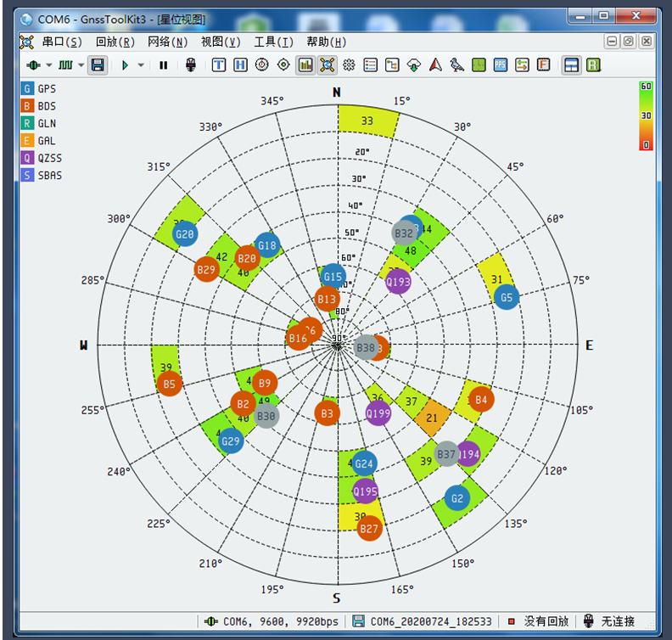
Task: Expand the play button dropdown arrow
Action: click(141, 65)
